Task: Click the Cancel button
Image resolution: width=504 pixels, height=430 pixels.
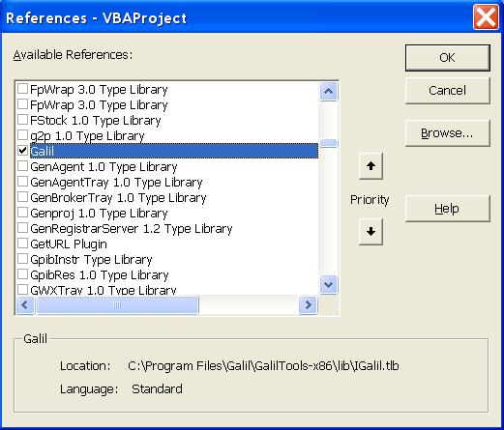Action: pyautogui.click(x=448, y=91)
